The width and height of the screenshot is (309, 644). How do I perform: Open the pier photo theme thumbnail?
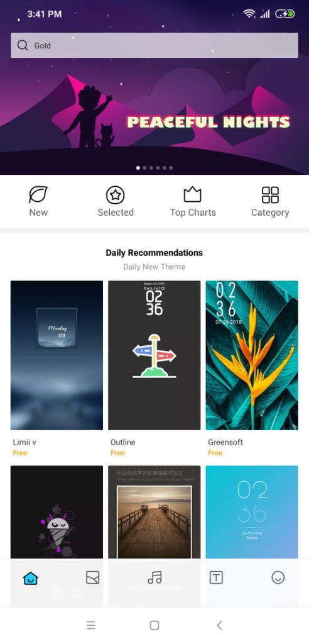154,512
